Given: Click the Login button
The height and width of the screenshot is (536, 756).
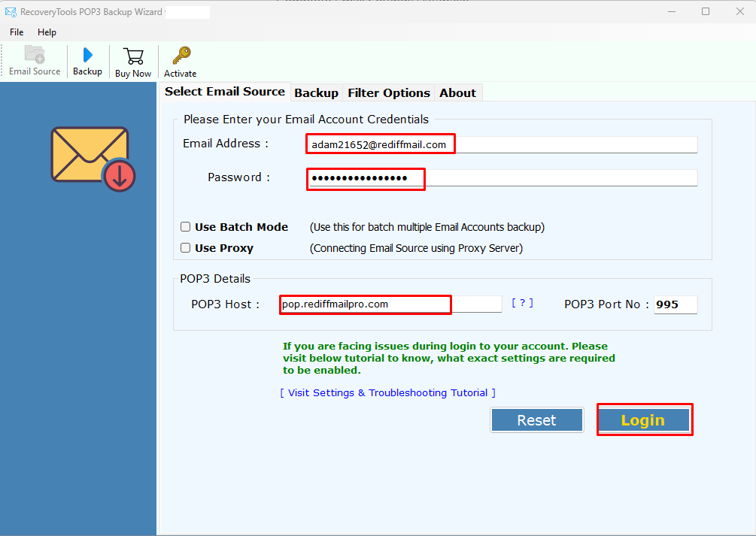Looking at the screenshot, I should [x=642, y=420].
